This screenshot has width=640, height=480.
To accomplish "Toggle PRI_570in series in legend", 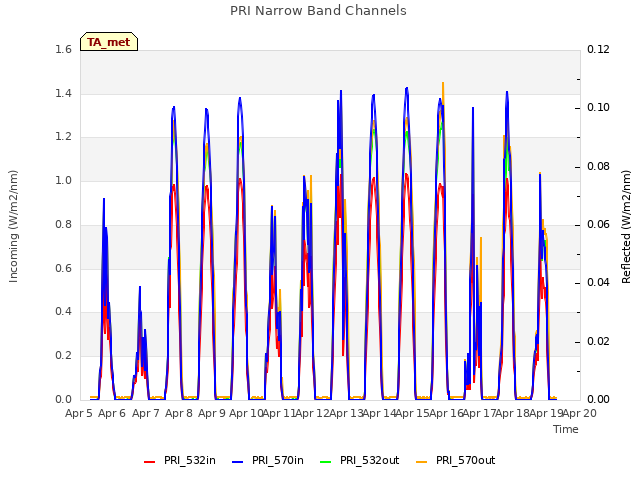I will point(268,461).
